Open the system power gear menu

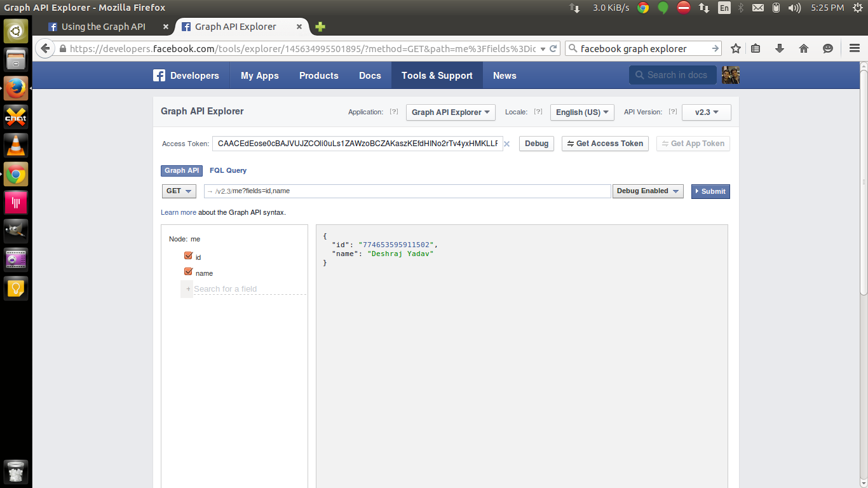coord(857,8)
